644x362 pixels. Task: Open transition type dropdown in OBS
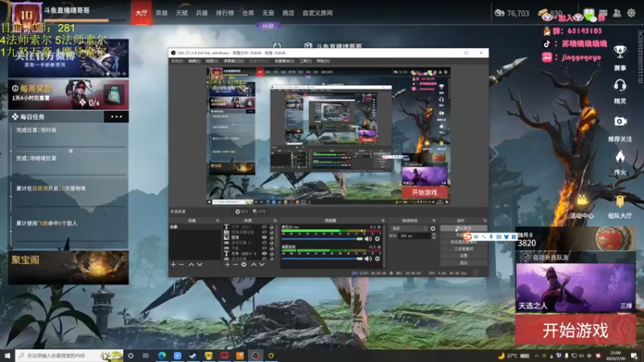(x=410, y=228)
